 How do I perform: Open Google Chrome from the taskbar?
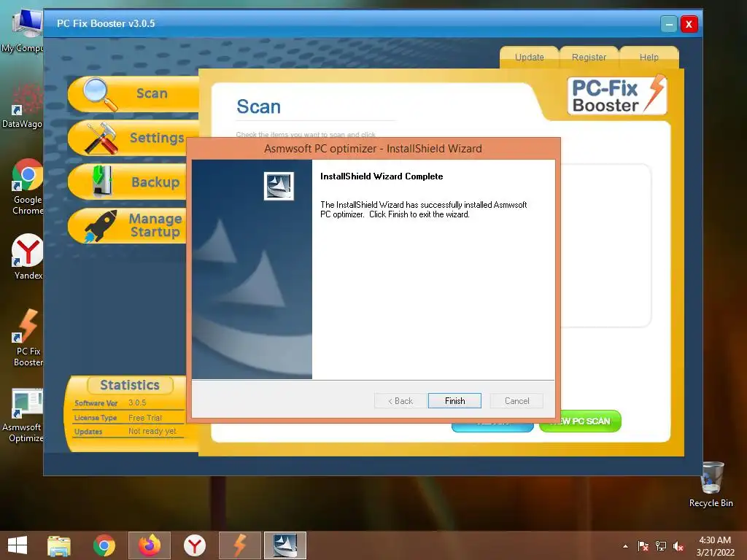[x=104, y=545]
